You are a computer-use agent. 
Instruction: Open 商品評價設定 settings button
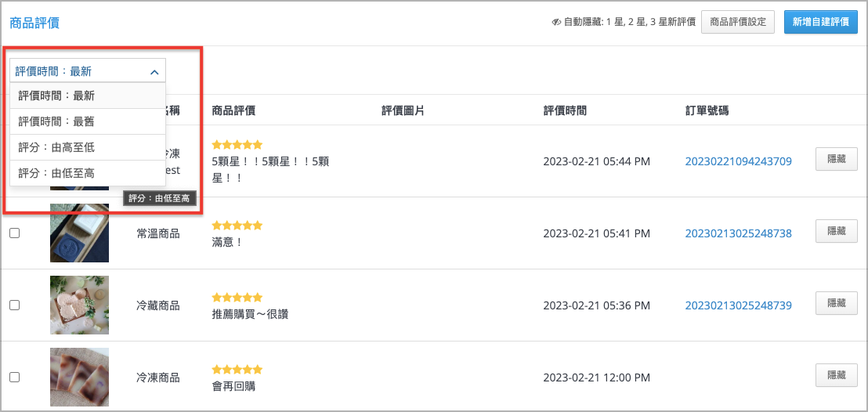pos(738,22)
